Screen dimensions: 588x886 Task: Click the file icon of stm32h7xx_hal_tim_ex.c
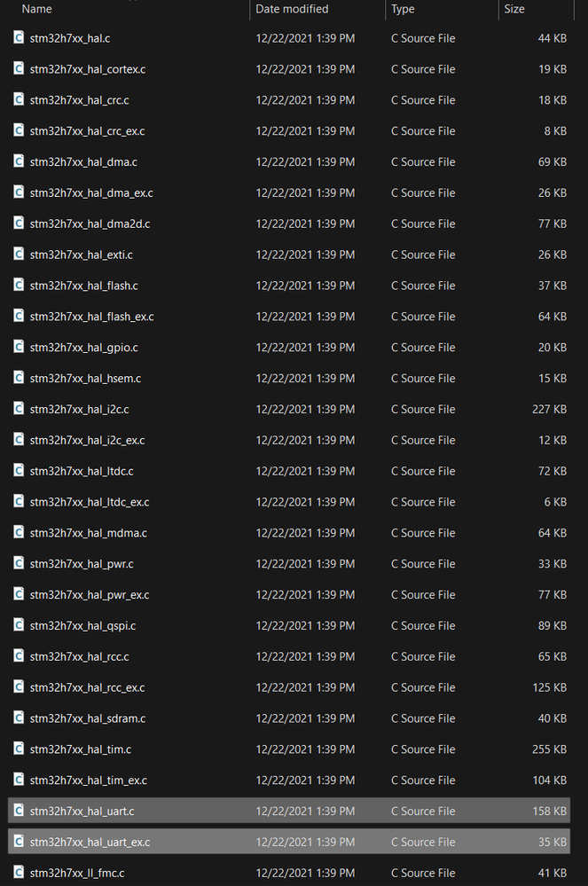(19, 780)
